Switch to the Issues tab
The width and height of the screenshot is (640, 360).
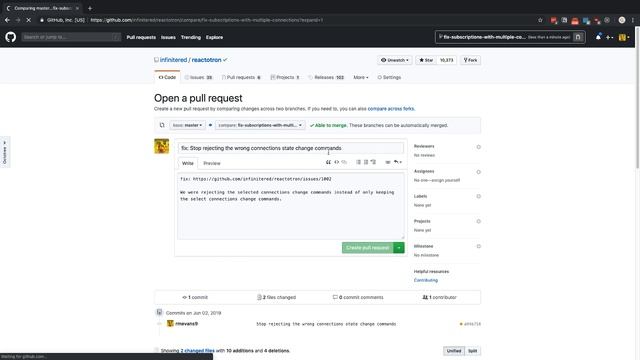198,77
